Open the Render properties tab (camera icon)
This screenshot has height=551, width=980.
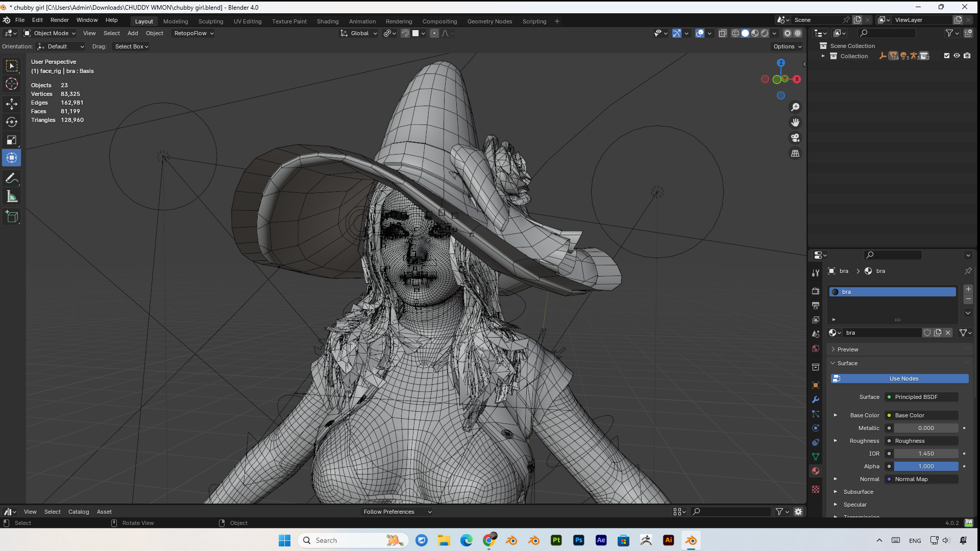(x=815, y=291)
